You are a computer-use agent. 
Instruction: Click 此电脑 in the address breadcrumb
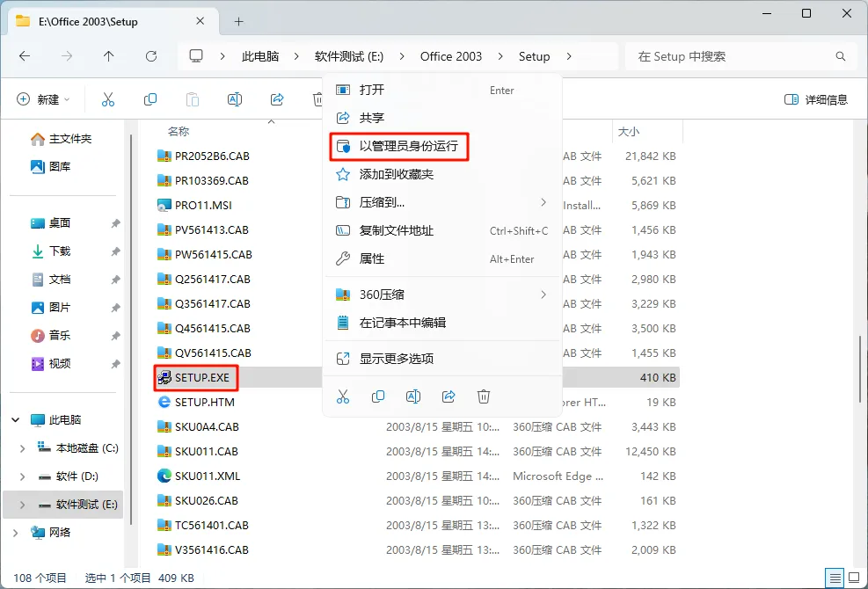[260, 56]
